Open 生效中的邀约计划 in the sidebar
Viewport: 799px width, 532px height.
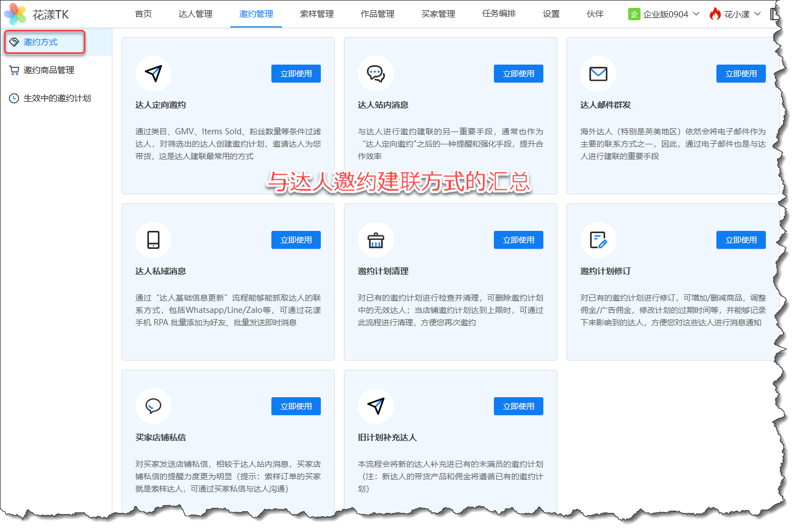(57, 98)
